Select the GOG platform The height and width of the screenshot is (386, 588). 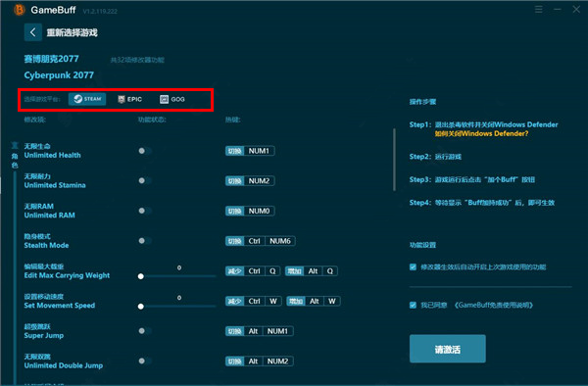tap(172, 99)
